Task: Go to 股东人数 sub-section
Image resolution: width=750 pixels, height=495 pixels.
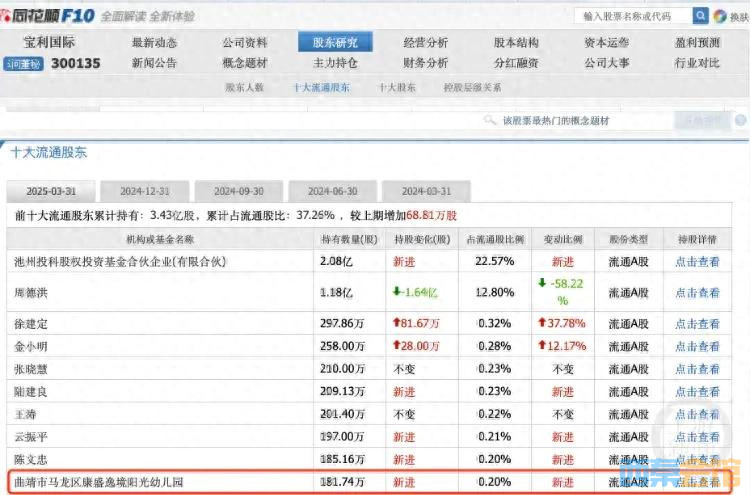Action: [244, 88]
